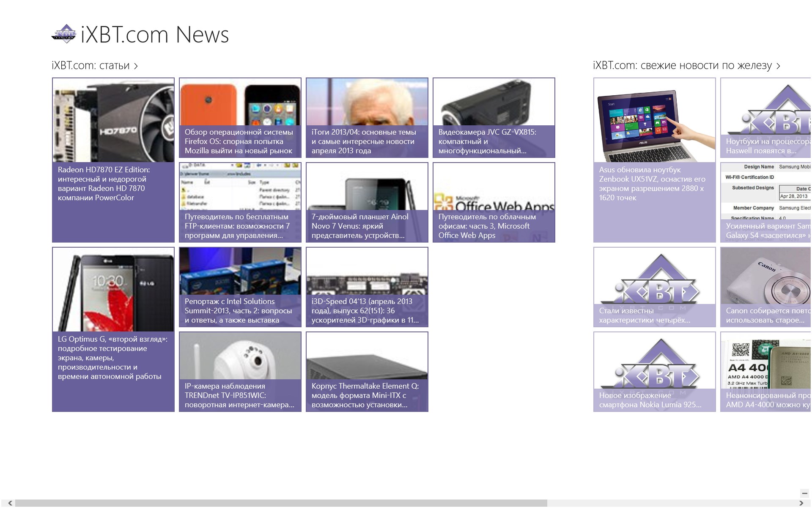The width and height of the screenshot is (812, 508).
Task: Open the Microsoft Office Web Apps guide tile
Action: click(494, 202)
